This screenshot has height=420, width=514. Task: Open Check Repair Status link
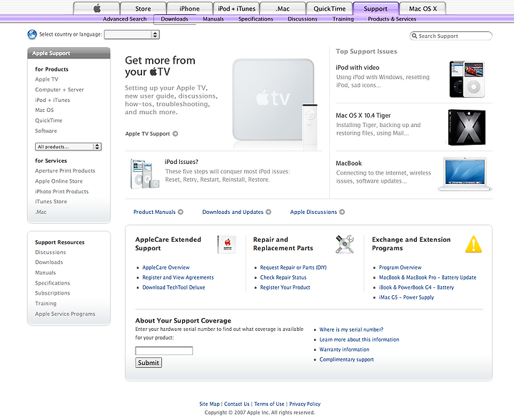pos(283,277)
